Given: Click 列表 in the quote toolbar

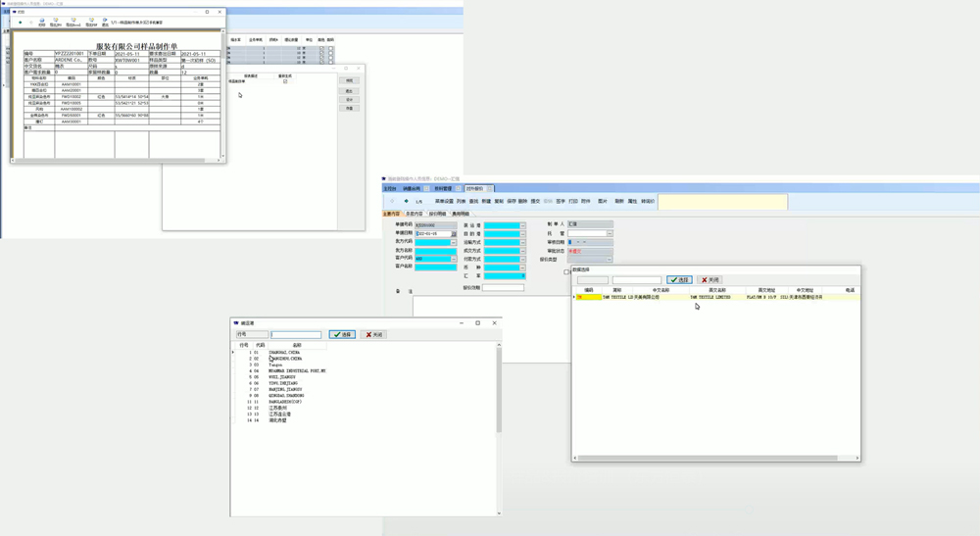Looking at the screenshot, I should pos(462,201).
